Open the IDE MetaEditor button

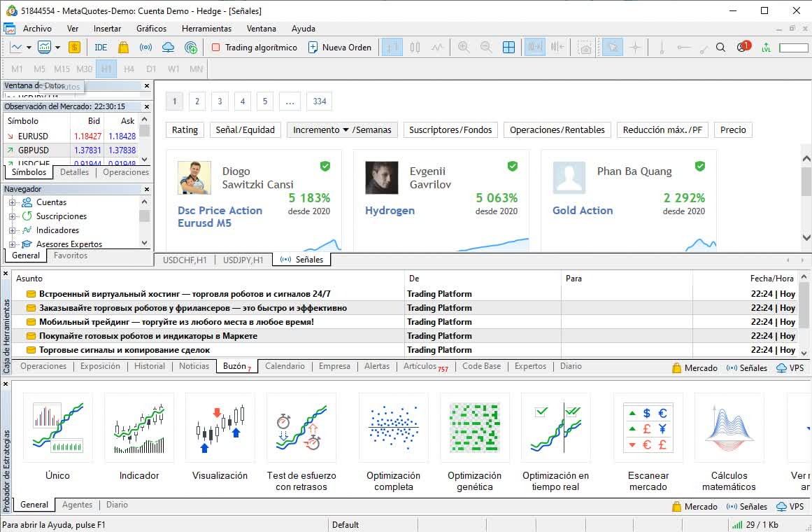coord(101,47)
